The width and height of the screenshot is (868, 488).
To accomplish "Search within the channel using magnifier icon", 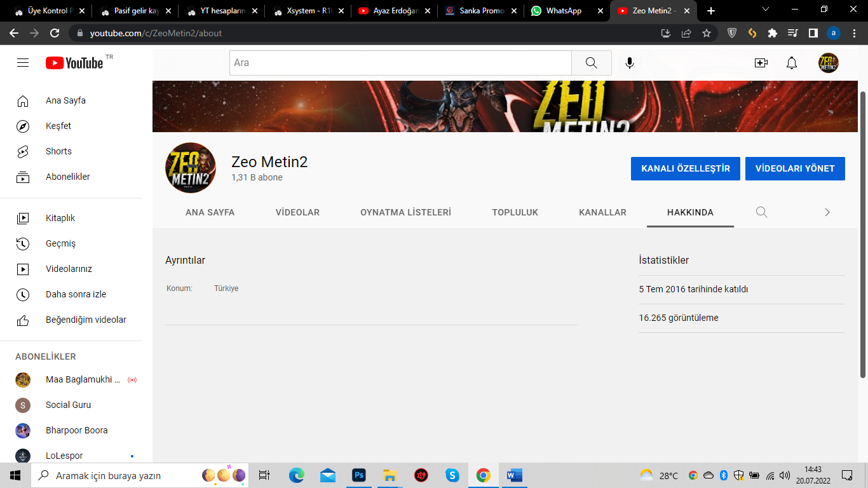I will click(x=761, y=212).
